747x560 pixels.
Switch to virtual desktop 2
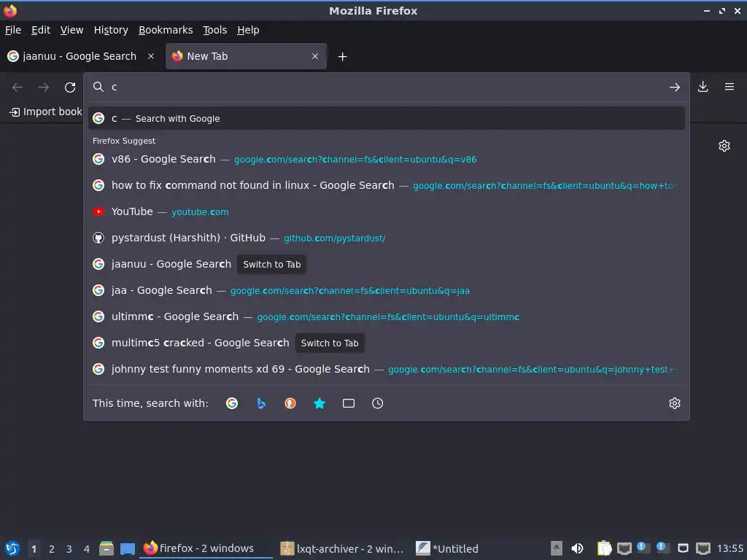(x=52, y=549)
